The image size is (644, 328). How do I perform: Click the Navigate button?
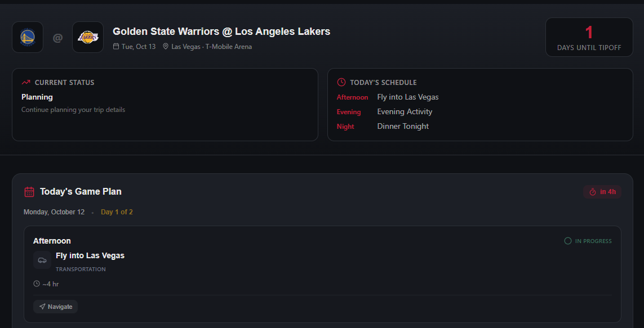55,307
